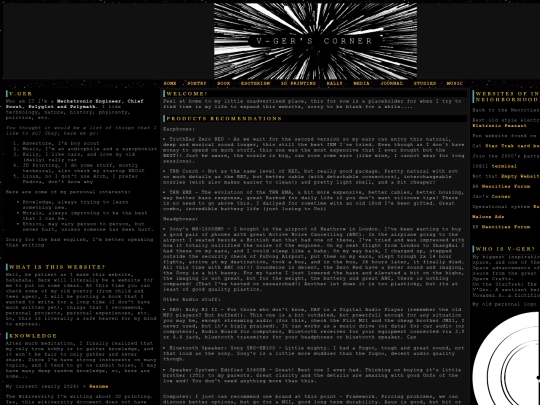Click the 'Headphones:' label
The height and width of the screenshot is (405, 540).
pyautogui.click(x=180, y=219)
